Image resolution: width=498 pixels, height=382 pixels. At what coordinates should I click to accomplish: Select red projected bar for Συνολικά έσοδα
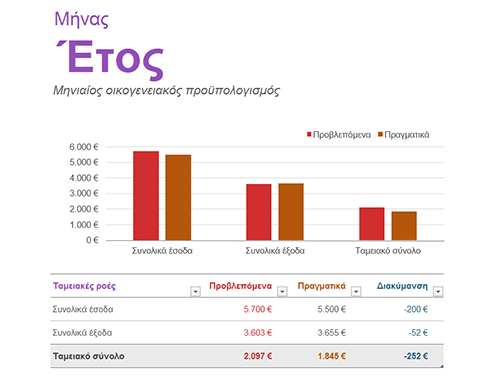tap(146, 196)
